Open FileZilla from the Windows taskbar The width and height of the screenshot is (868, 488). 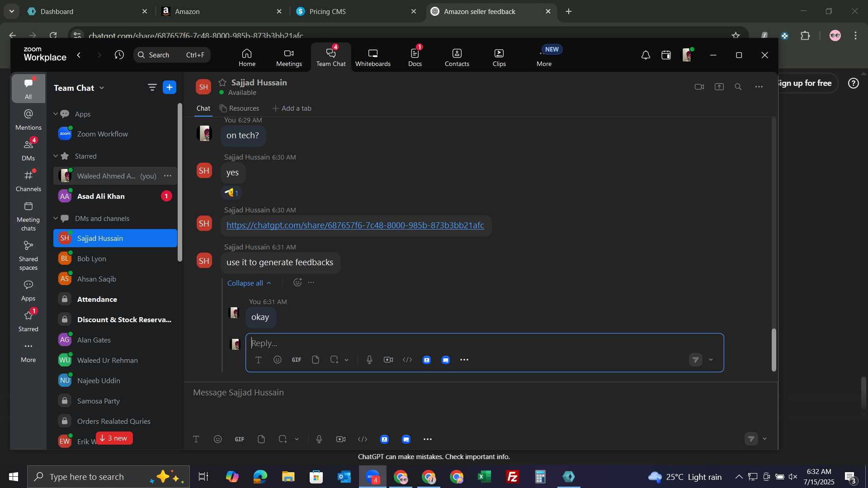click(x=513, y=477)
